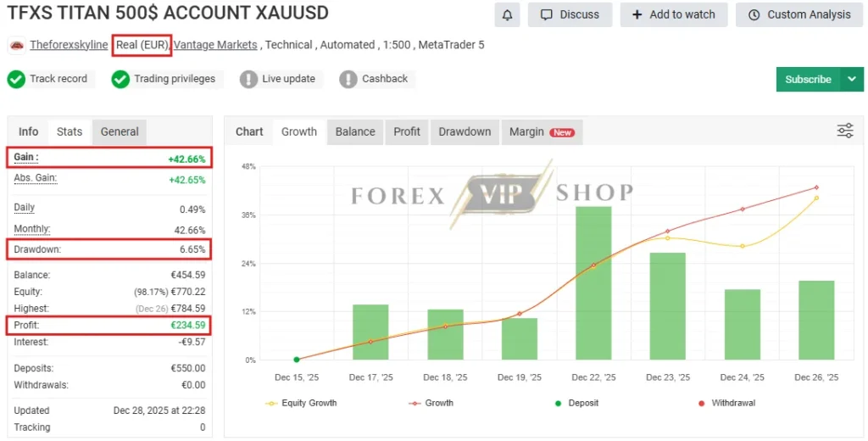Click the Highest value €784.59
The width and height of the screenshot is (868, 441).
tap(187, 309)
